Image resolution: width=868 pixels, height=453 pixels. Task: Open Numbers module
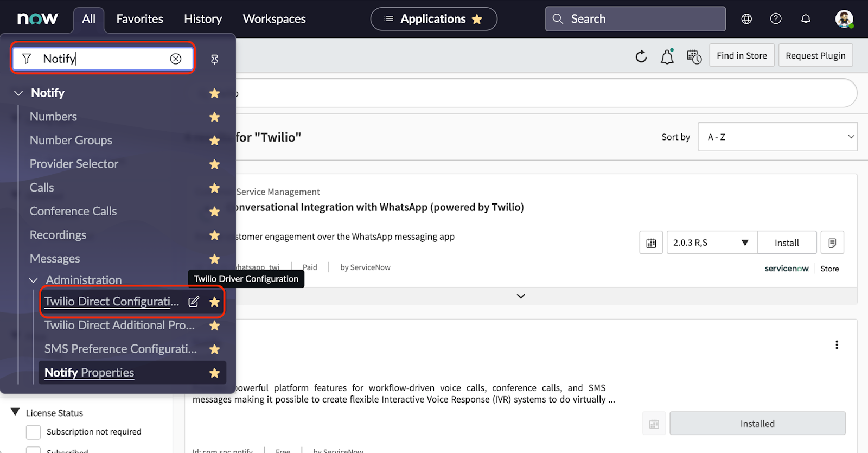53,117
